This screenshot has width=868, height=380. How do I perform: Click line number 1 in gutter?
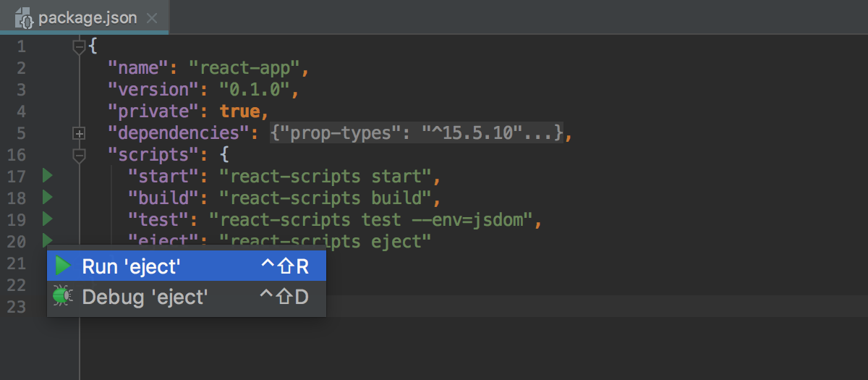coord(21,47)
